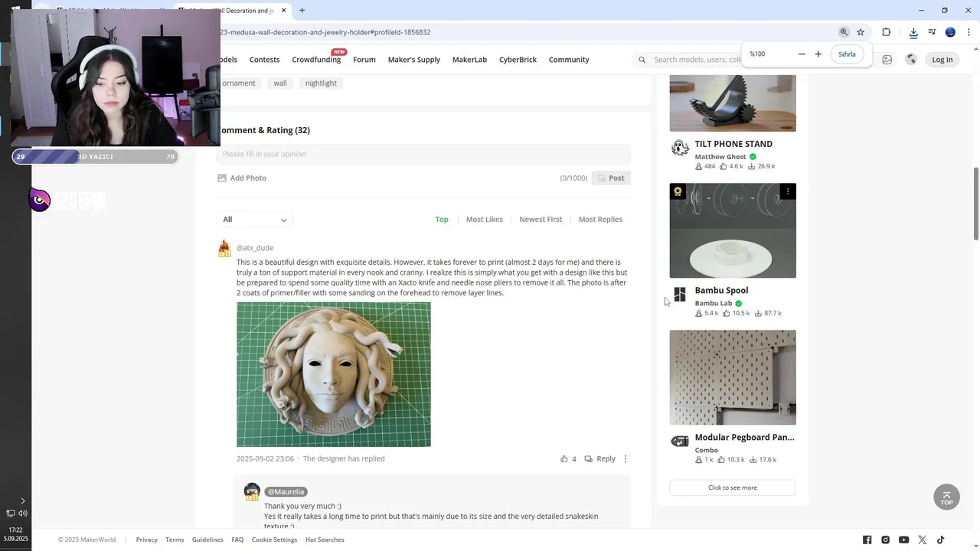Open the browser extensions puzzle icon
Image resolution: width=980 pixels, height=551 pixels.
click(887, 32)
